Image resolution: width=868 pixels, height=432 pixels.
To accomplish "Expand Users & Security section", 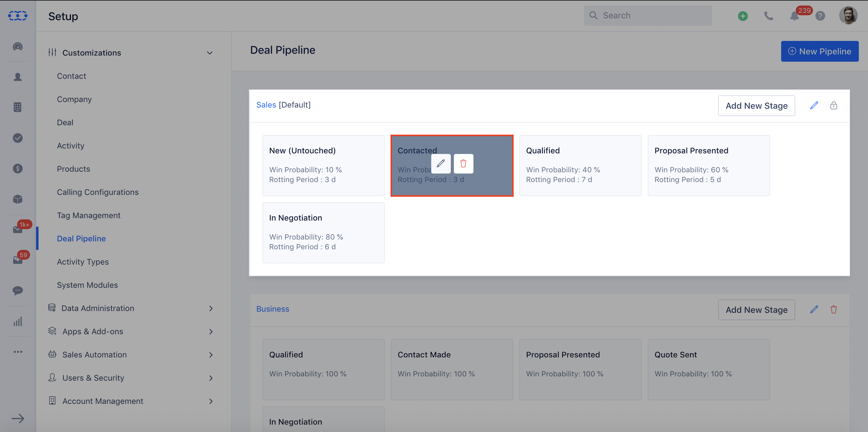I will tap(211, 378).
